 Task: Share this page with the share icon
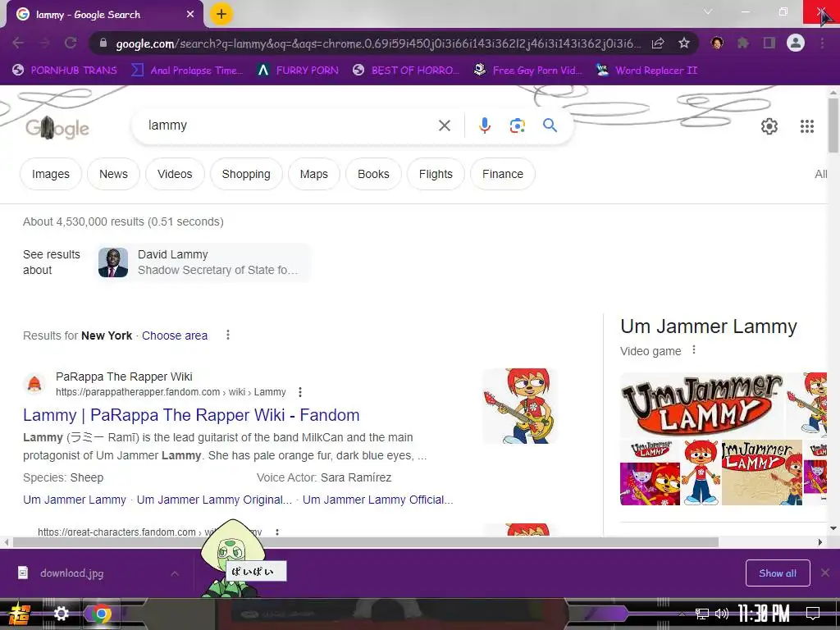(x=658, y=43)
